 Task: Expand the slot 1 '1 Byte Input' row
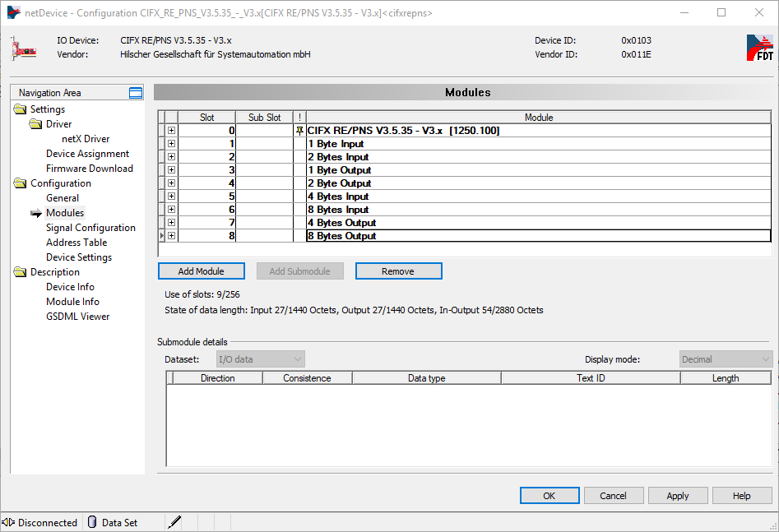(x=171, y=144)
